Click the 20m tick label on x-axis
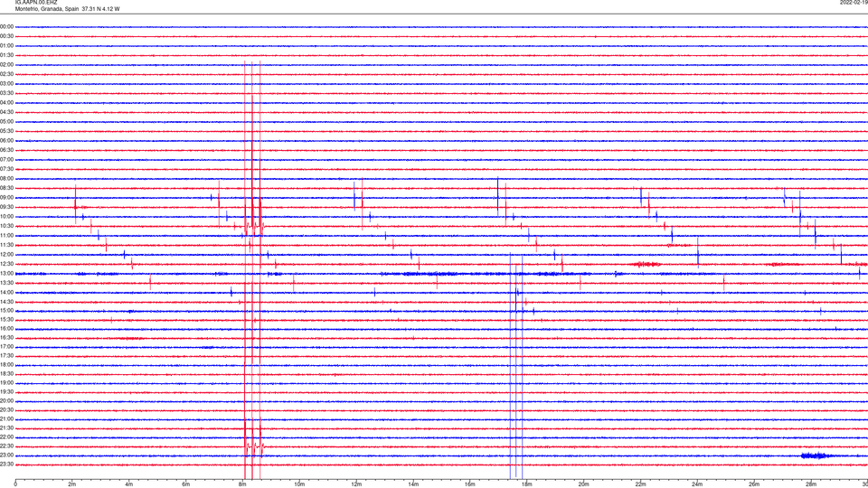This screenshot has height=488, width=868. (583, 484)
